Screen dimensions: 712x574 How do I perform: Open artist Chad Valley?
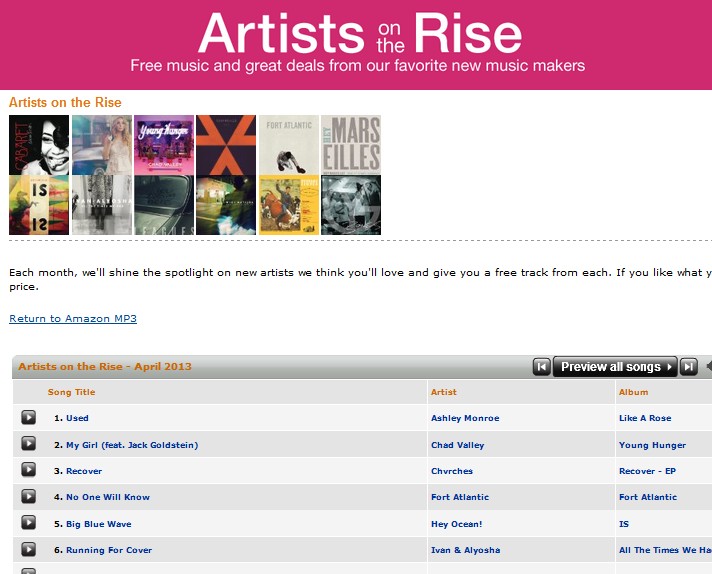click(458, 445)
